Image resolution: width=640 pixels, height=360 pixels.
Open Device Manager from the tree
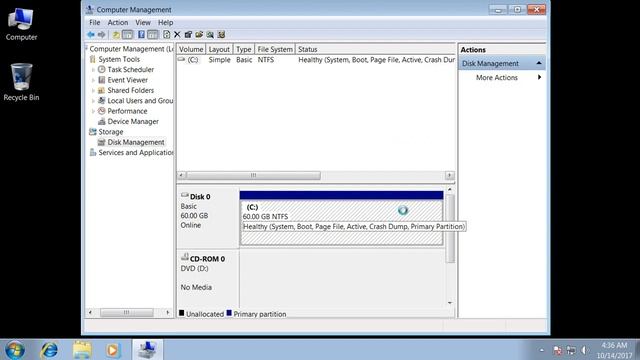(x=133, y=121)
